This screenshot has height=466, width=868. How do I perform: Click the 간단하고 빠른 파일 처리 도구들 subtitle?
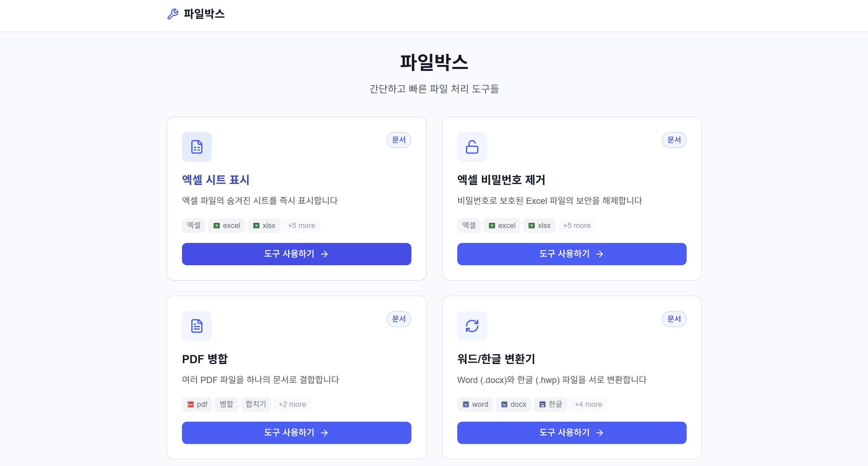click(434, 89)
